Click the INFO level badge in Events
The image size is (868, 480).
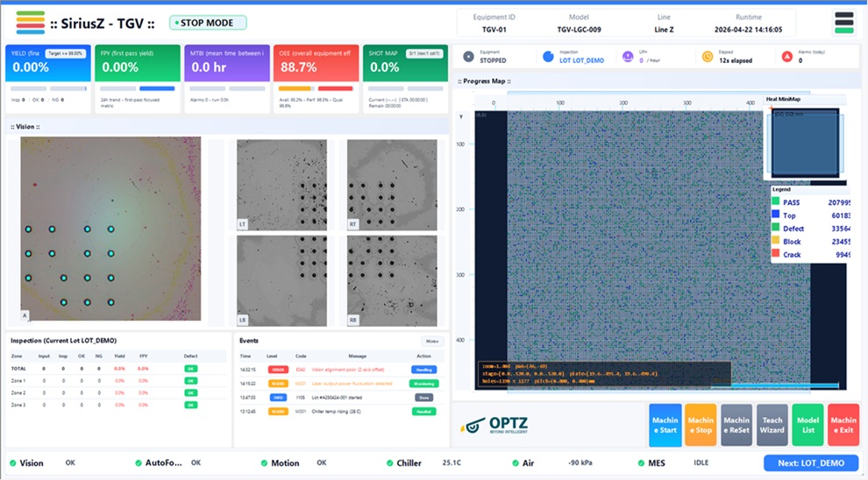click(x=278, y=398)
